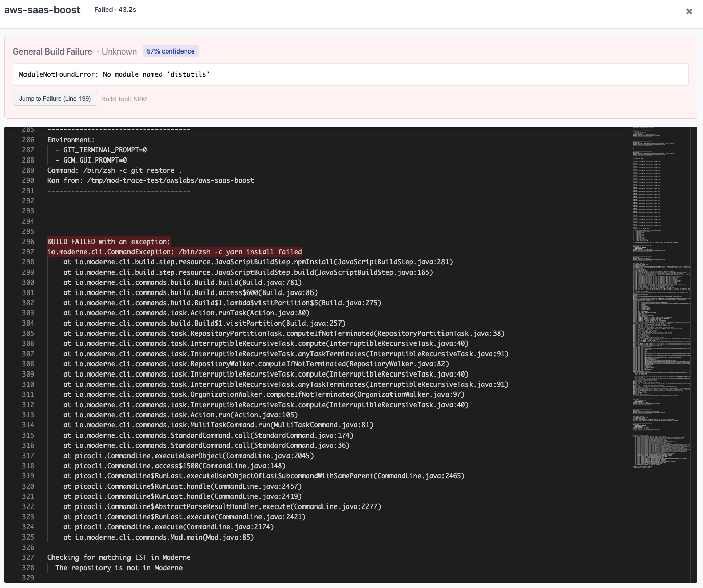The width and height of the screenshot is (703, 588).
Task: Select highlighted line BUILD FAILED with an exception
Action: click(x=109, y=242)
